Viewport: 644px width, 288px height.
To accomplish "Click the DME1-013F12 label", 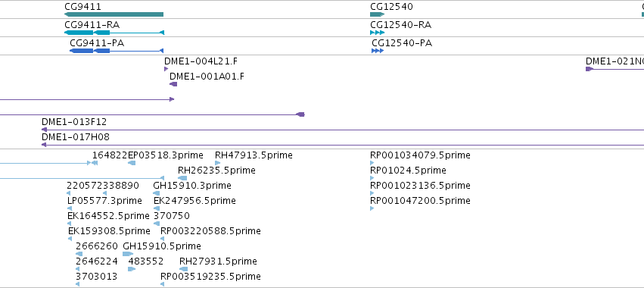I will (x=74, y=122).
